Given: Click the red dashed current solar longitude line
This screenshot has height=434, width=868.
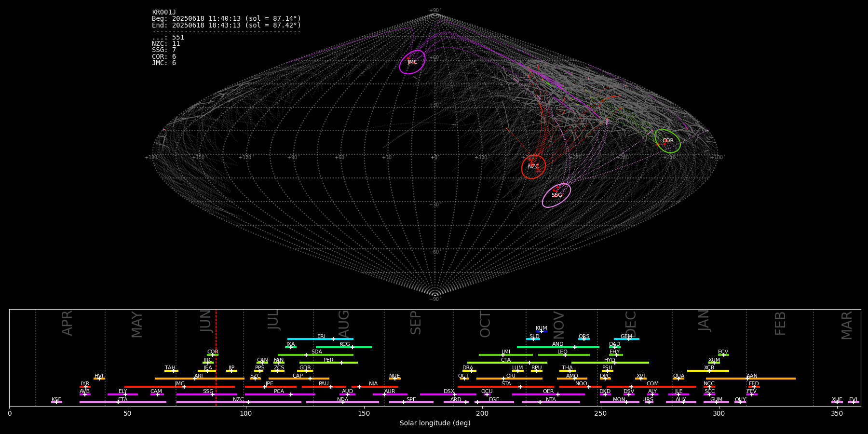Looking at the screenshot, I should click(216, 357).
